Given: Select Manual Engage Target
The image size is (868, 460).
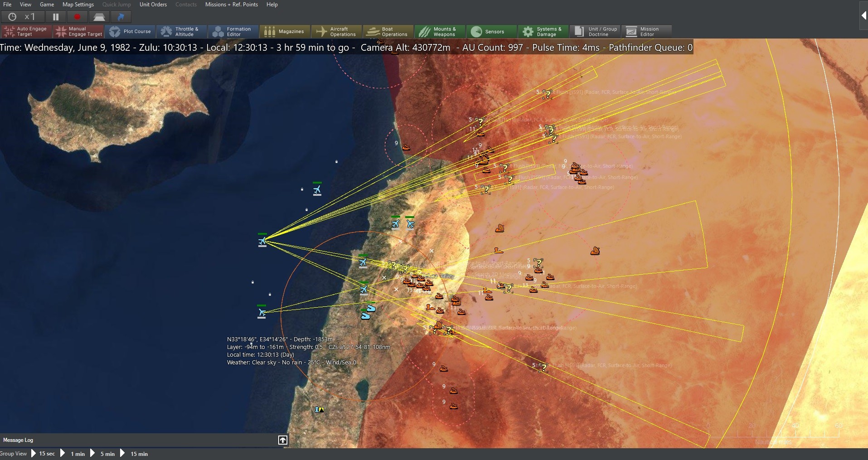Looking at the screenshot, I should point(78,31).
